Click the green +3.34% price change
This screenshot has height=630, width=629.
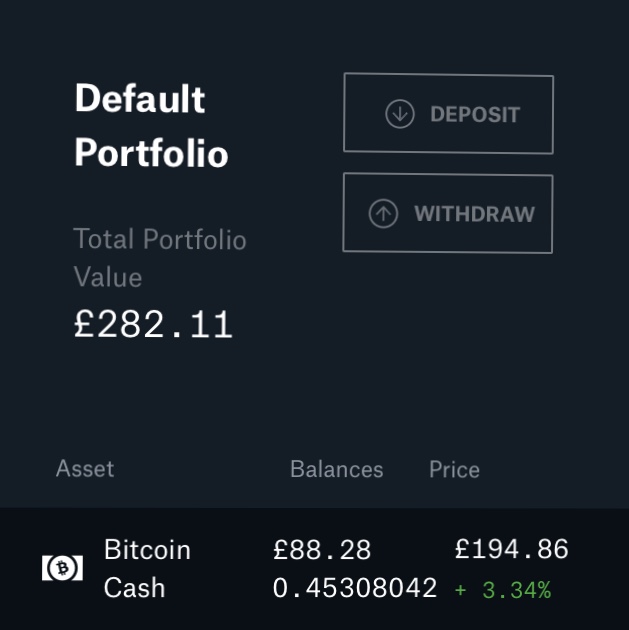[x=503, y=590]
